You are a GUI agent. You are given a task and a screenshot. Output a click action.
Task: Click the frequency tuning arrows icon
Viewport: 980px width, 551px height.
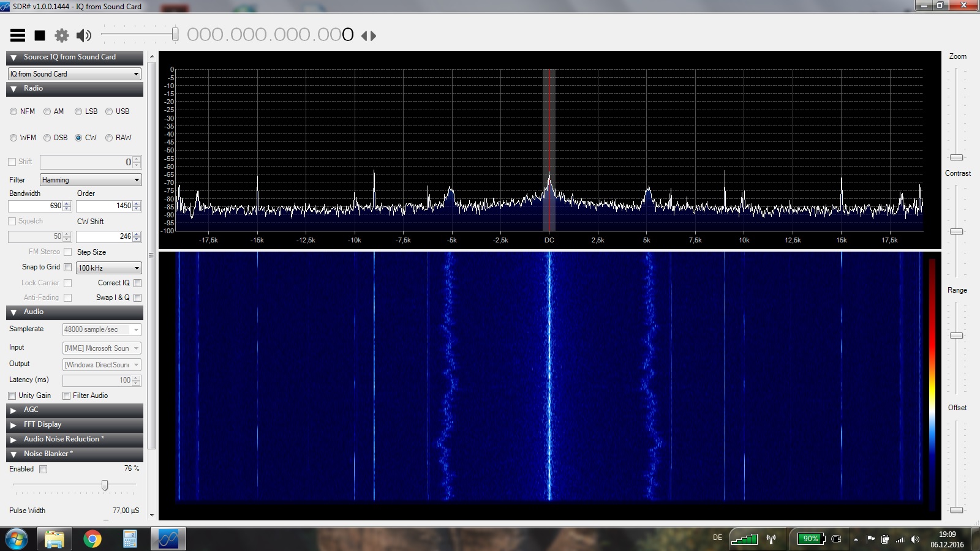click(x=369, y=36)
